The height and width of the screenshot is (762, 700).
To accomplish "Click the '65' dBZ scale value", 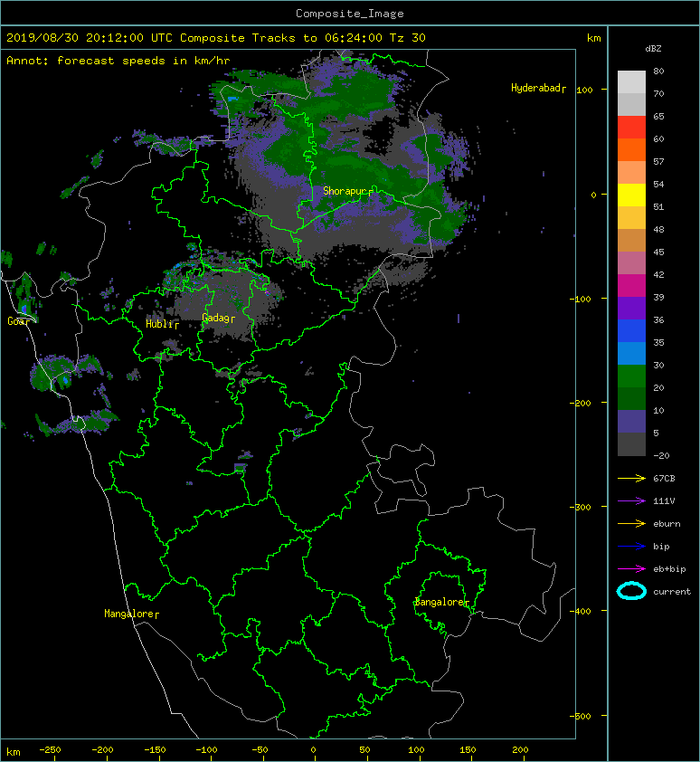I will pyautogui.click(x=658, y=116).
